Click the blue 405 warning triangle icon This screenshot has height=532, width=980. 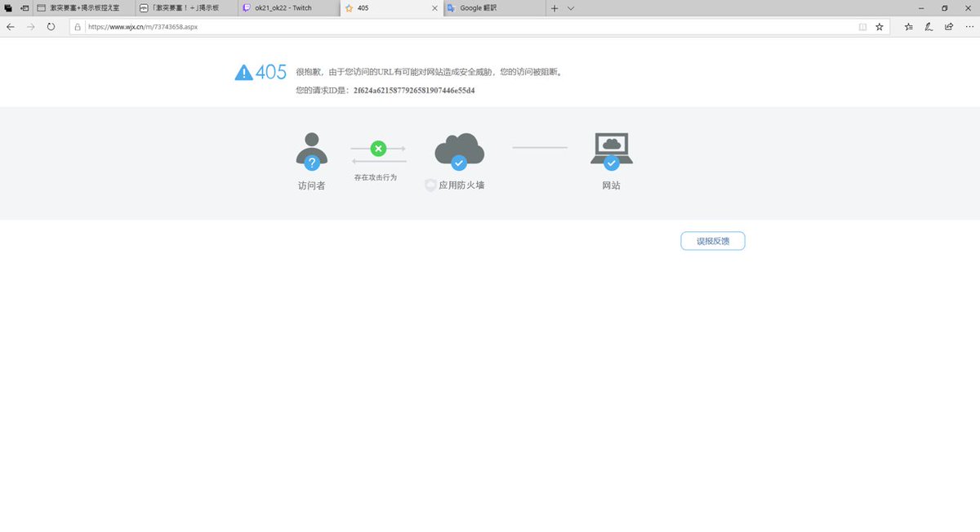pyautogui.click(x=243, y=73)
